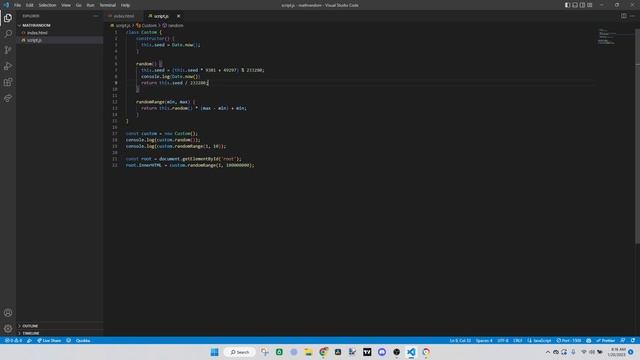Image resolution: width=640 pixels, height=360 pixels.
Task: Click Live Share in status bar
Action: click(49, 340)
